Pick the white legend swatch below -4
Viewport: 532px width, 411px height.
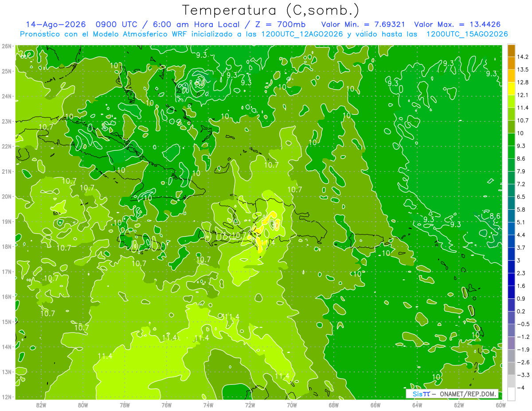(x=511, y=394)
